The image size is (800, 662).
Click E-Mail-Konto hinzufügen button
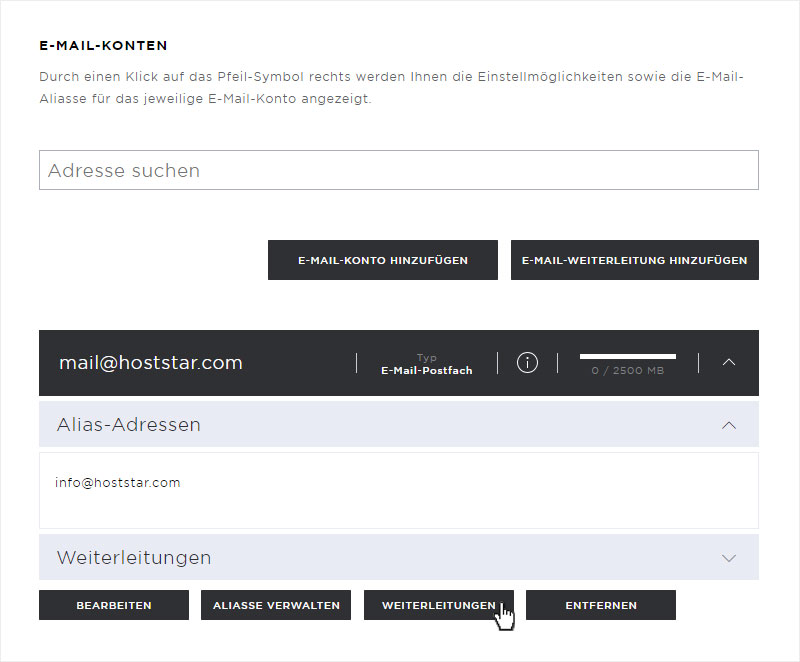[x=383, y=260]
